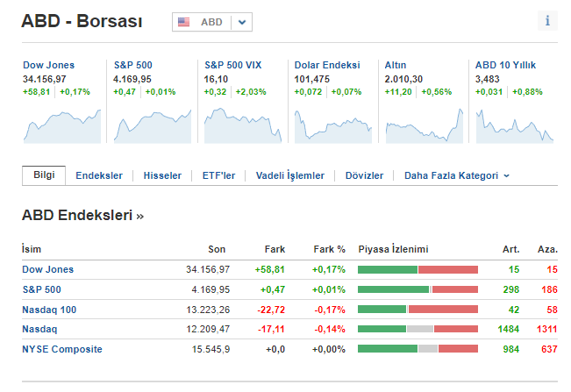This screenshot has width=571, height=392.
Task: Switch to the Hisseler tab
Action: click(162, 175)
